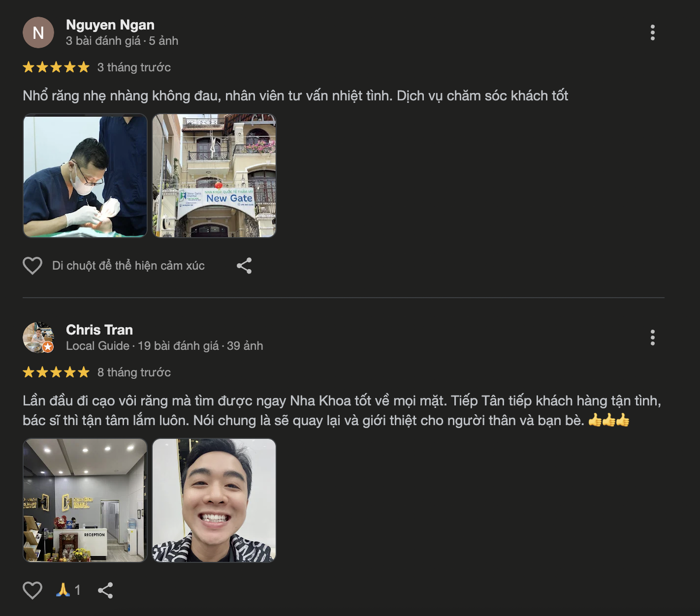Share Chris Tran's review
This screenshot has width=700, height=616.
point(105,590)
